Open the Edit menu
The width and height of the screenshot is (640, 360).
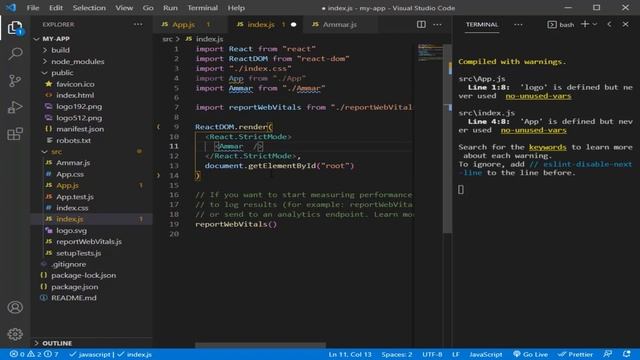coord(56,8)
